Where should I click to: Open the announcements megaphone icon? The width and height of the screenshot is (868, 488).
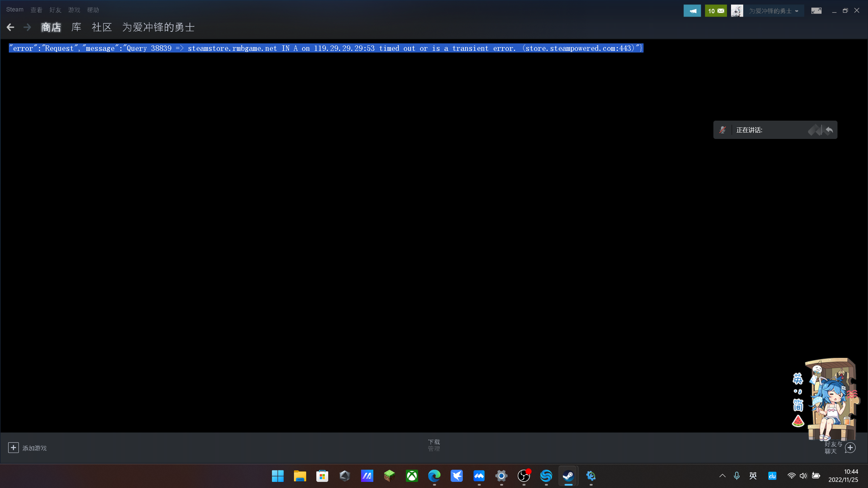692,11
